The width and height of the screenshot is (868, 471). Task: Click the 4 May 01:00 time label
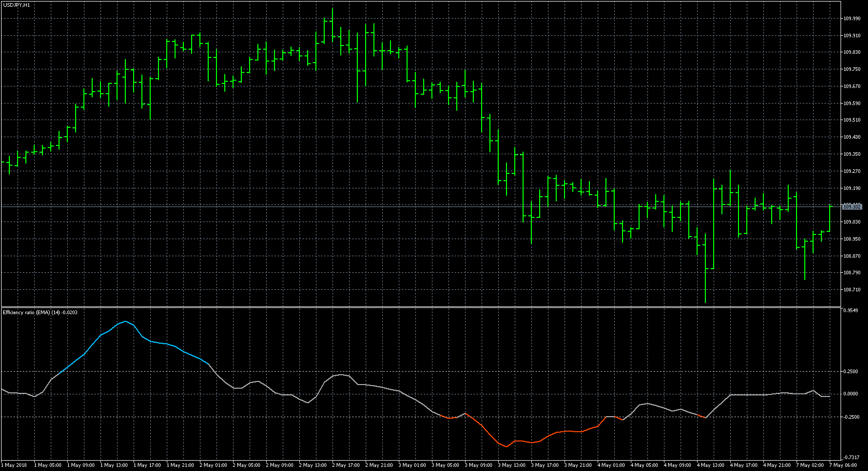click(612, 465)
